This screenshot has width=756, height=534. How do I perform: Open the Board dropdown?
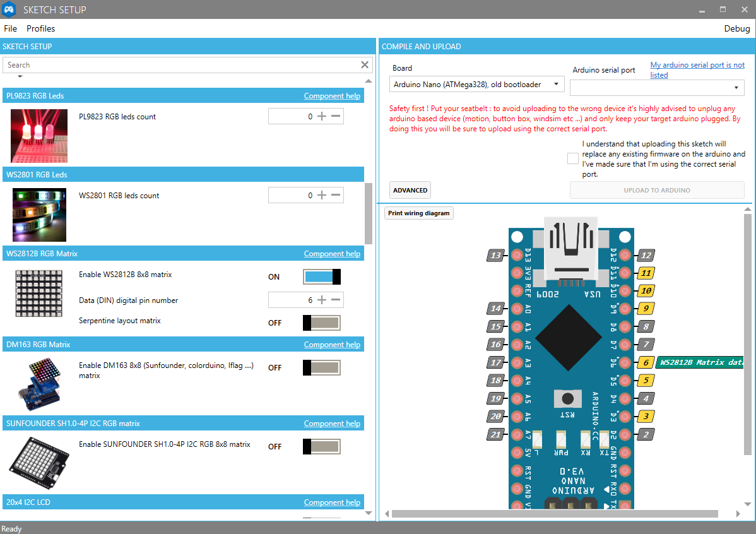[x=477, y=84]
